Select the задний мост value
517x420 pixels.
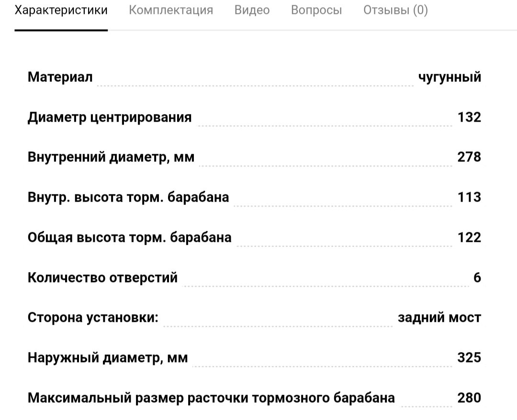point(439,318)
